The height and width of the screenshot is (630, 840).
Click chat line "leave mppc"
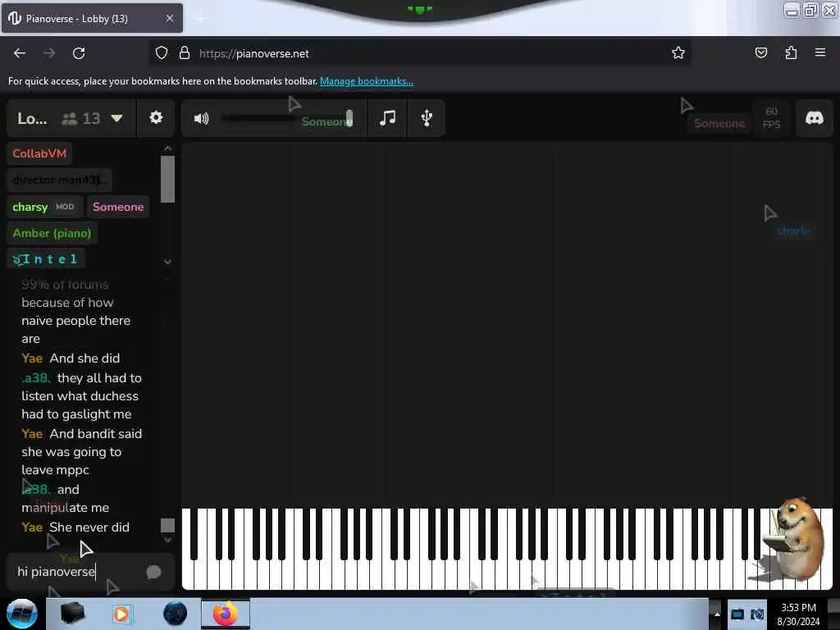[x=55, y=470]
